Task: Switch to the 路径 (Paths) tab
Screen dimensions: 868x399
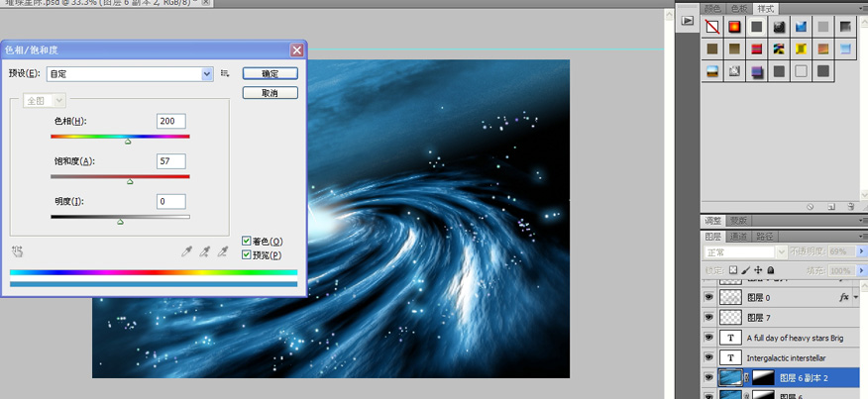Action: pos(765,237)
